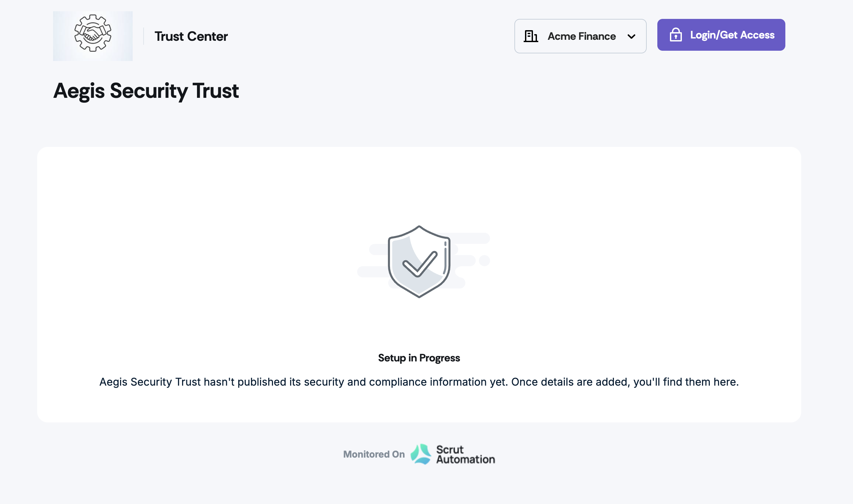
Task: Click the white card's empty upper area
Action: click(419, 180)
